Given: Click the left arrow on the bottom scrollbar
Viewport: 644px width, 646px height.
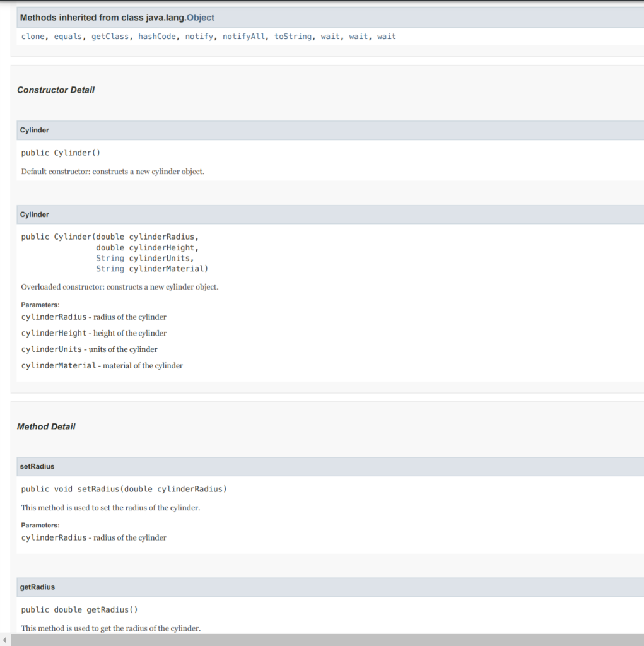Looking at the screenshot, I should [x=4, y=640].
